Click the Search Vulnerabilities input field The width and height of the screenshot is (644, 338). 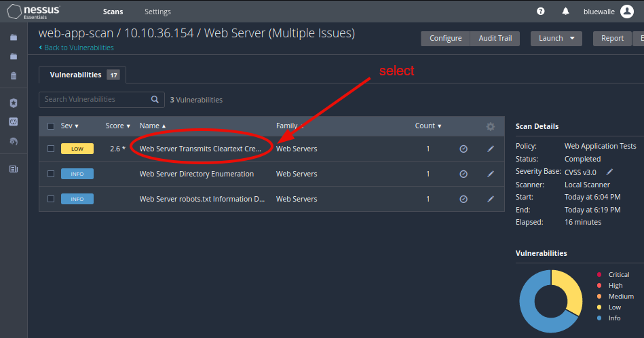102,99
